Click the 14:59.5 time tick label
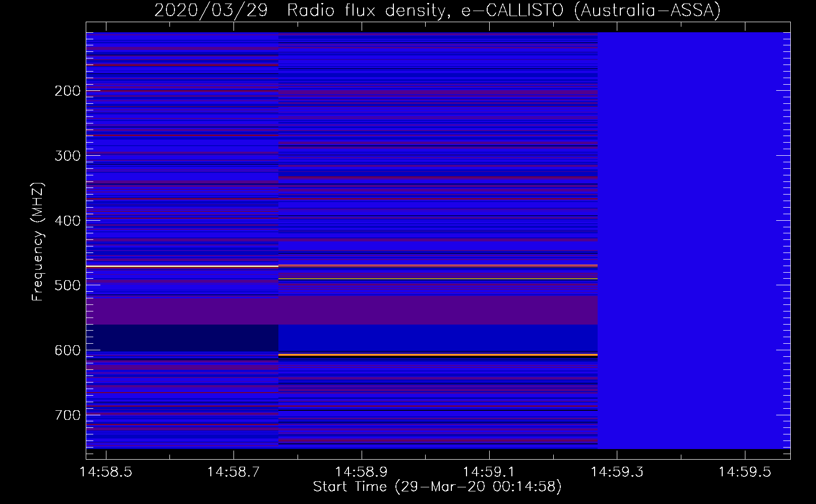Image resolution: width=816 pixels, height=504 pixels. 745,472
